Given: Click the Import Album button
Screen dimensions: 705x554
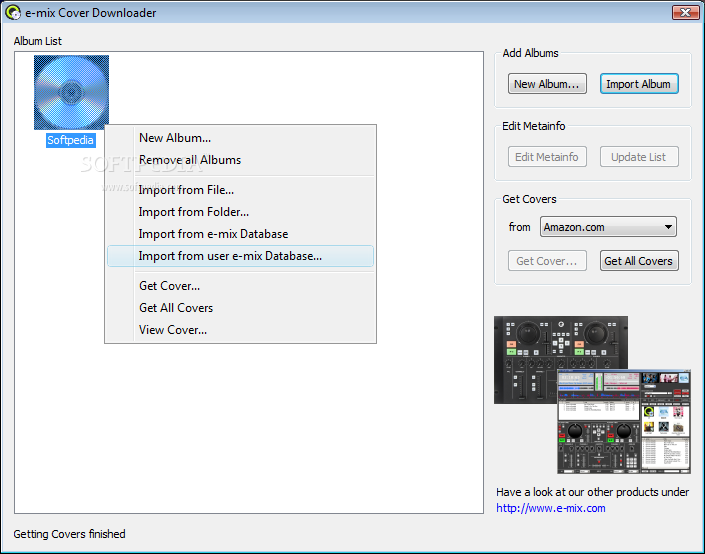Looking at the screenshot, I should coord(639,84).
